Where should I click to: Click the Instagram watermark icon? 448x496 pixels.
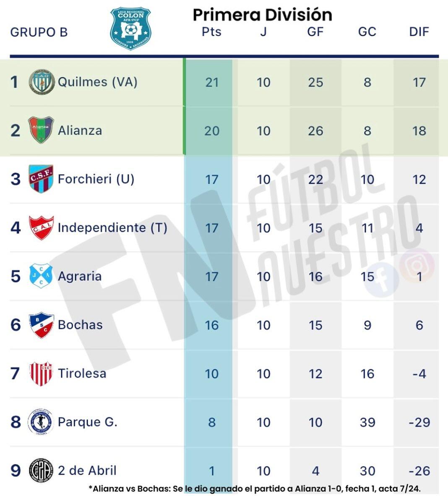click(x=417, y=265)
